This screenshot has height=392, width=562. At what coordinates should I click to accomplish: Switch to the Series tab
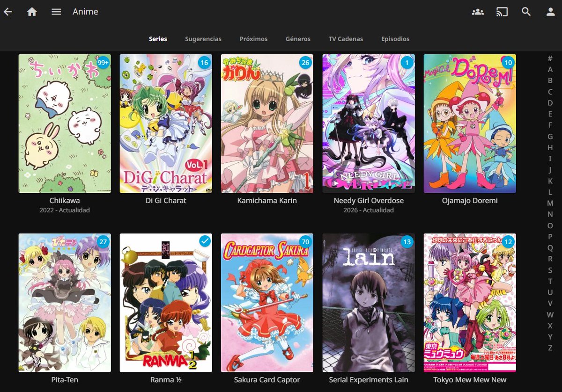[158, 39]
